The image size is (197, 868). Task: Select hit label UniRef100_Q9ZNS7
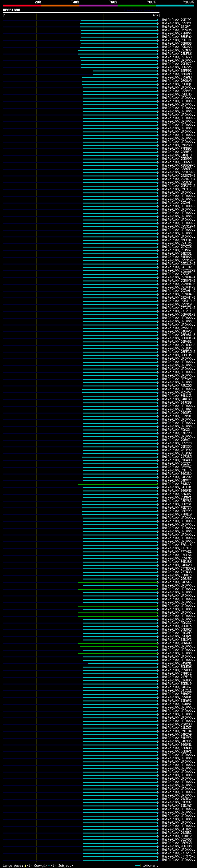coord(177,50)
